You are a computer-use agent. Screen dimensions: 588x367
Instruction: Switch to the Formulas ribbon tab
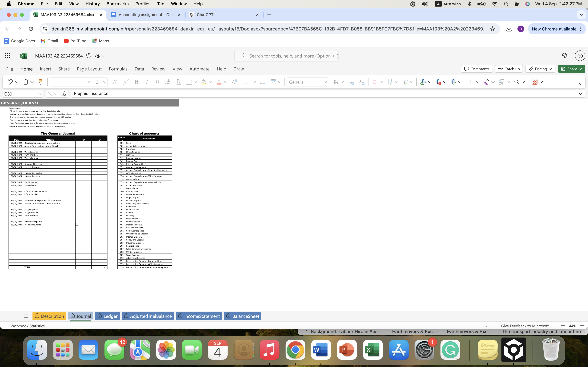coord(118,69)
